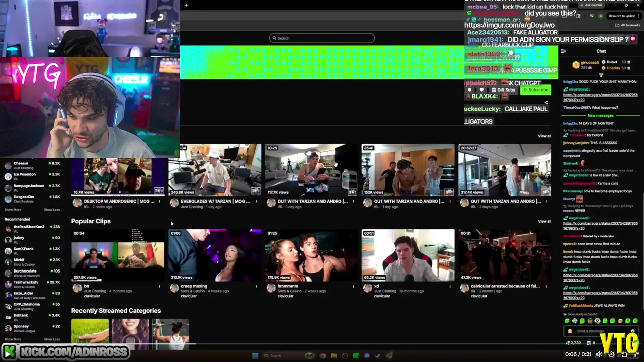Click the Windows Start taskbar icon
Screen dimensions: 644x362
click(255, 356)
